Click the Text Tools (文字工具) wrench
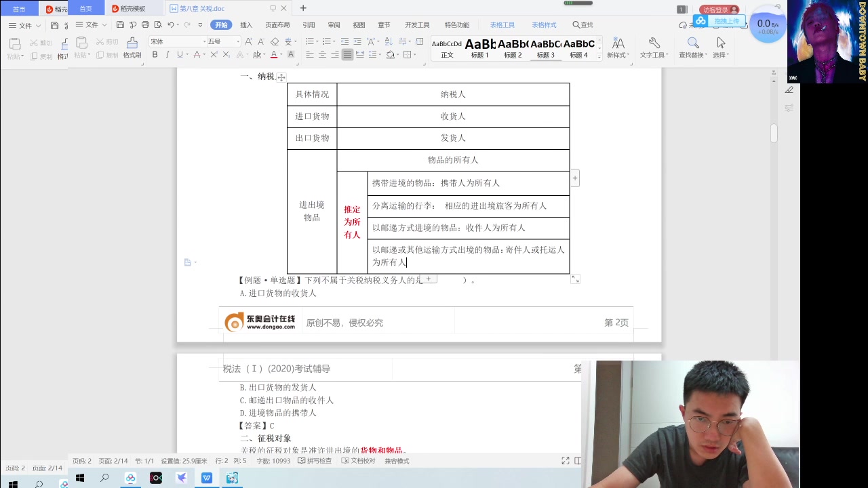Image resolution: width=868 pixels, height=488 pixels. pyautogui.click(x=654, y=48)
